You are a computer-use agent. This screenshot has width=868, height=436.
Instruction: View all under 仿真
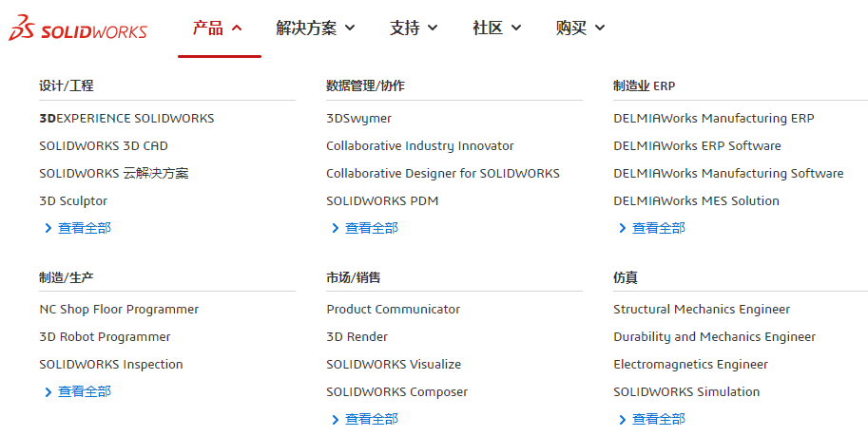click(652, 420)
